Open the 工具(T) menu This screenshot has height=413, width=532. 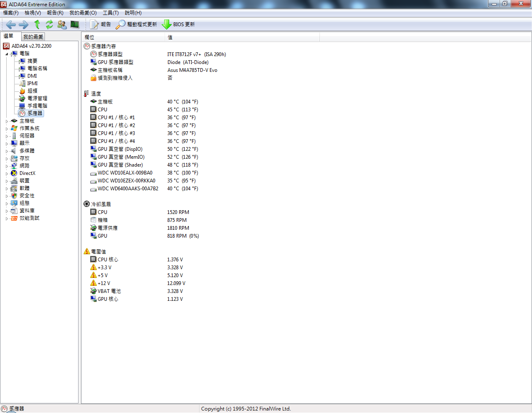click(111, 13)
